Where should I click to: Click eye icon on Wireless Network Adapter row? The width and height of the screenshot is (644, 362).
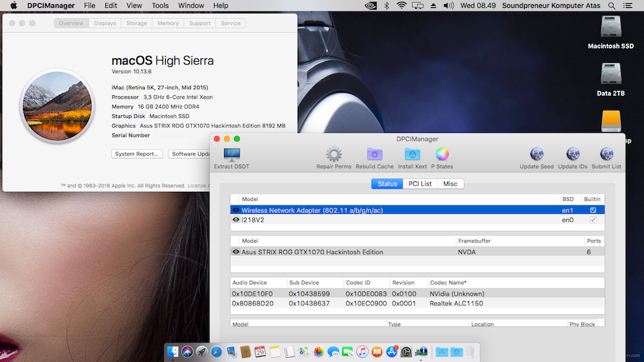pos(235,210)
